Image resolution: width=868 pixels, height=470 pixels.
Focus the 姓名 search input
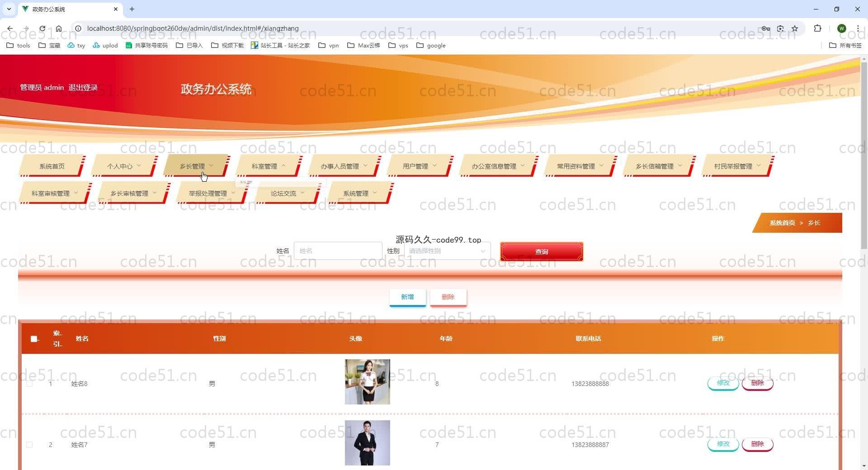(x=338, y=251)
